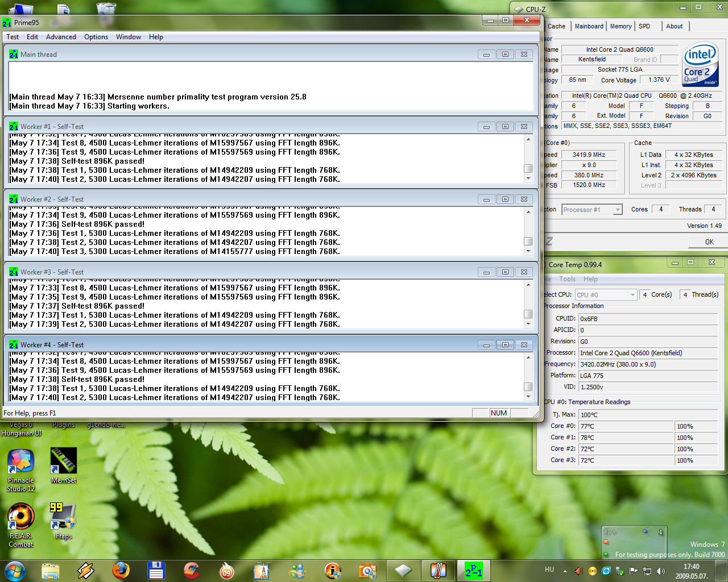Switch to the Cache tab in CPU-Z
This screenshot has width=728, height=582.
tap(556, 26)
